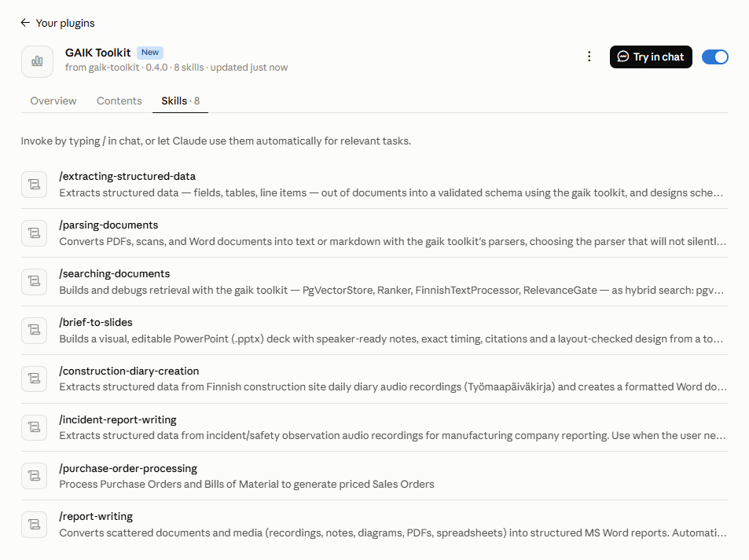Open the /construction-diary-creation skill title

129,371
